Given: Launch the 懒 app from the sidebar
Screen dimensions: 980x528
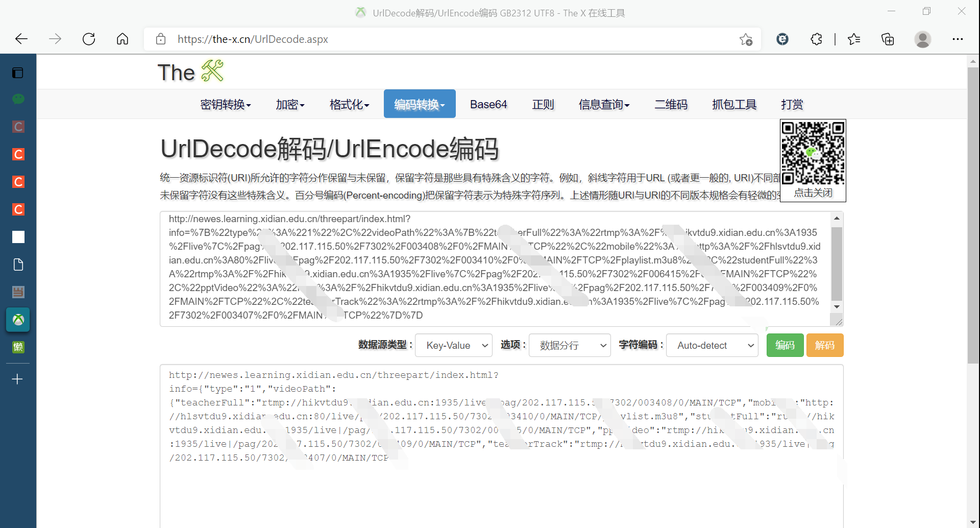Looking at the screenshot, I should 18,347.
